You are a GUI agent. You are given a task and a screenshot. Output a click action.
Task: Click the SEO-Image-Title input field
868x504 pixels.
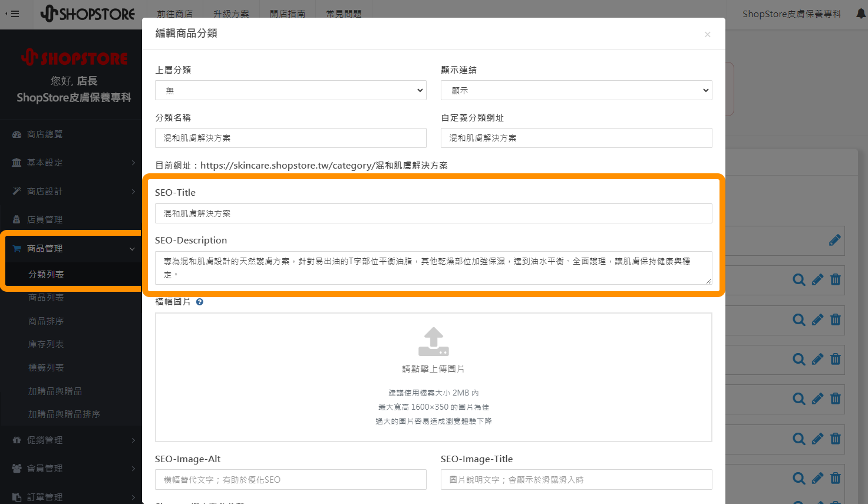coord(576,480)
